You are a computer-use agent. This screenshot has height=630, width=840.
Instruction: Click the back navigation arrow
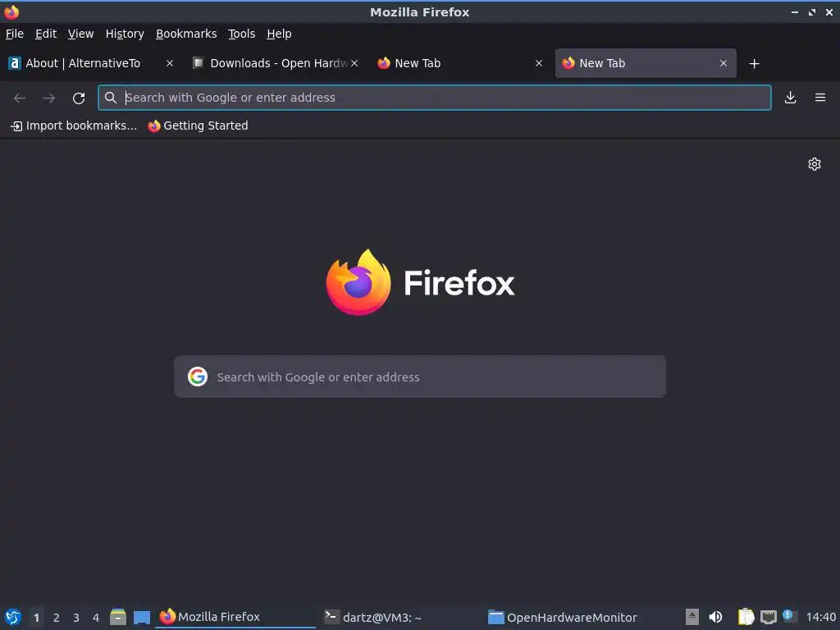20,98
